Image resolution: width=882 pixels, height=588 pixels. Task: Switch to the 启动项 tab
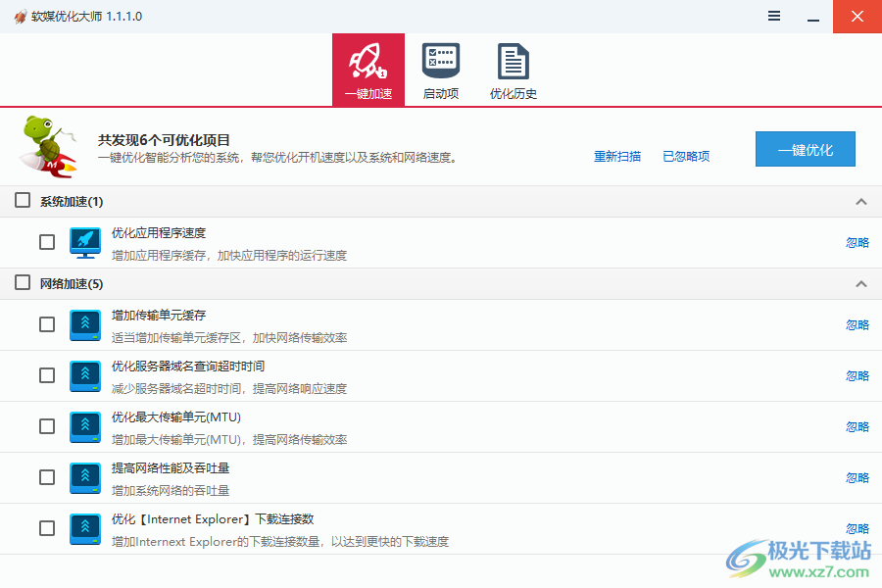[x=440, y=69]
